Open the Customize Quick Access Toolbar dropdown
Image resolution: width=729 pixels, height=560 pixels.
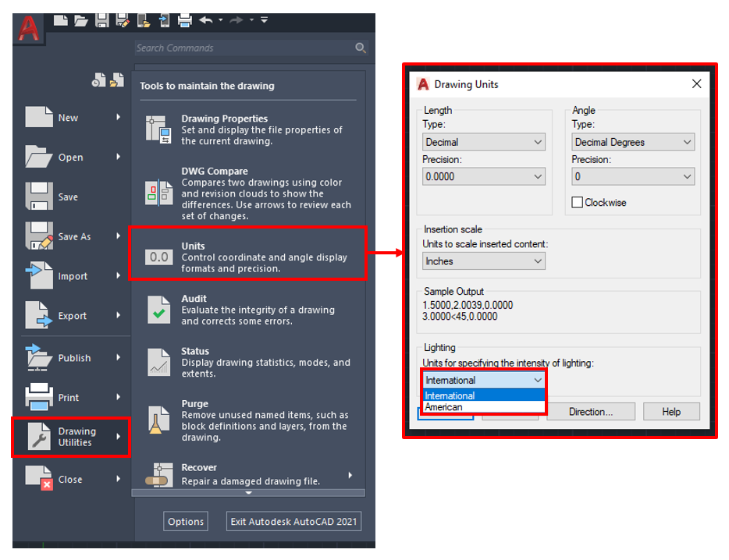tap(264, 20)
